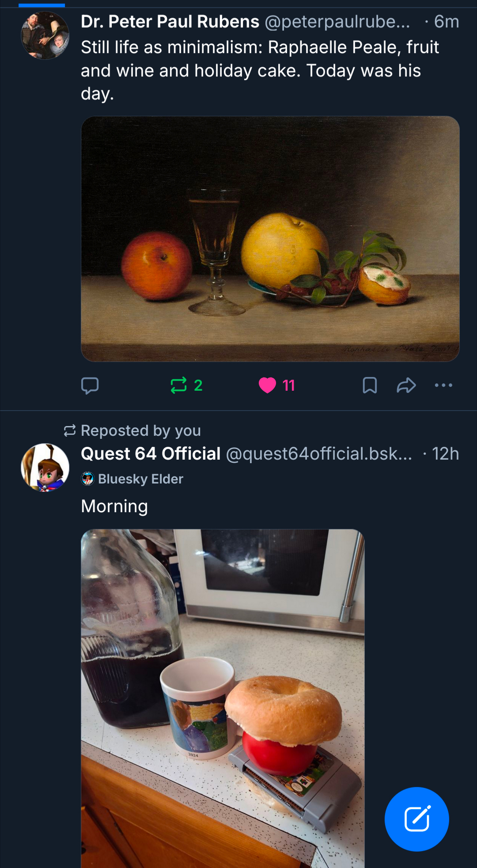477x868 pixels.
Task: Bookmark the Peter Paul Rubens post
Action: (370, 385)
